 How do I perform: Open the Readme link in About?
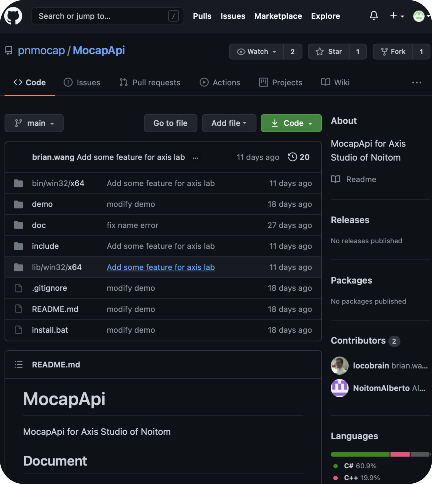353,179
